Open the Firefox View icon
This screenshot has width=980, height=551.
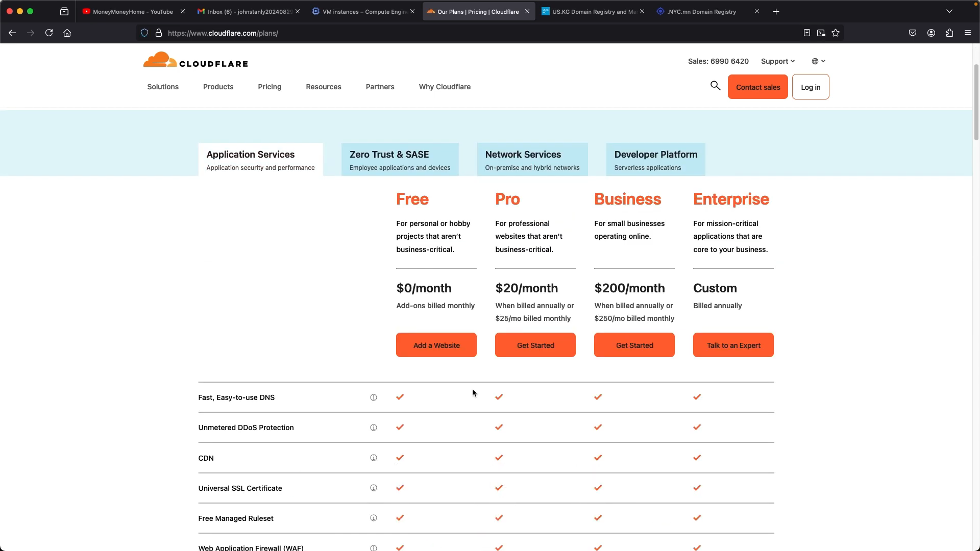(x=64, y=11)
